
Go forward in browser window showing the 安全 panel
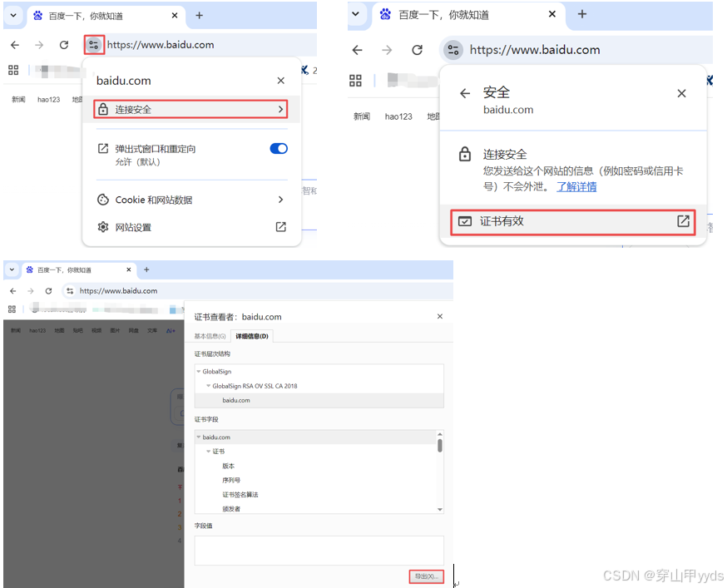pos(387,50)
